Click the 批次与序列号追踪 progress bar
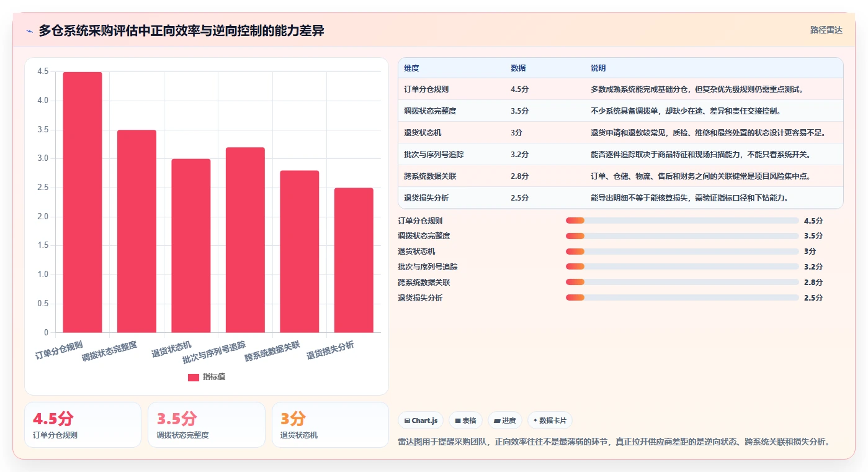 point(682,267)
